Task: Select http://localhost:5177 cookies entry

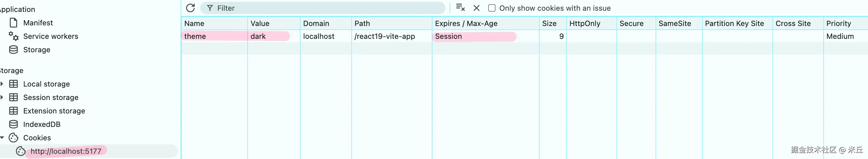Action: point(66,151)
